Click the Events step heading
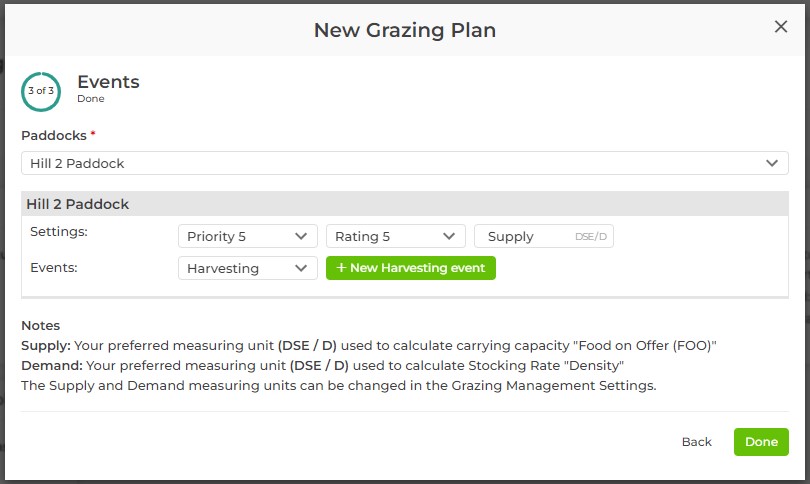 108,82
